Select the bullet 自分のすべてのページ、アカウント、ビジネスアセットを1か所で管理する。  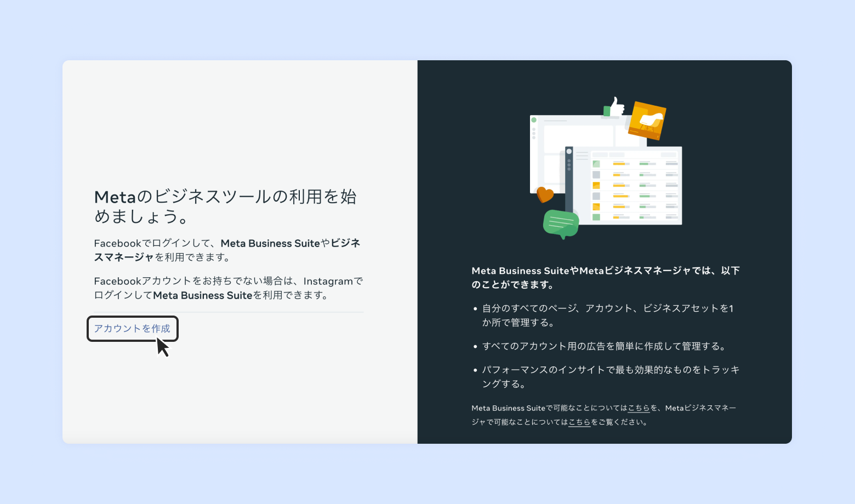point(608,316)
